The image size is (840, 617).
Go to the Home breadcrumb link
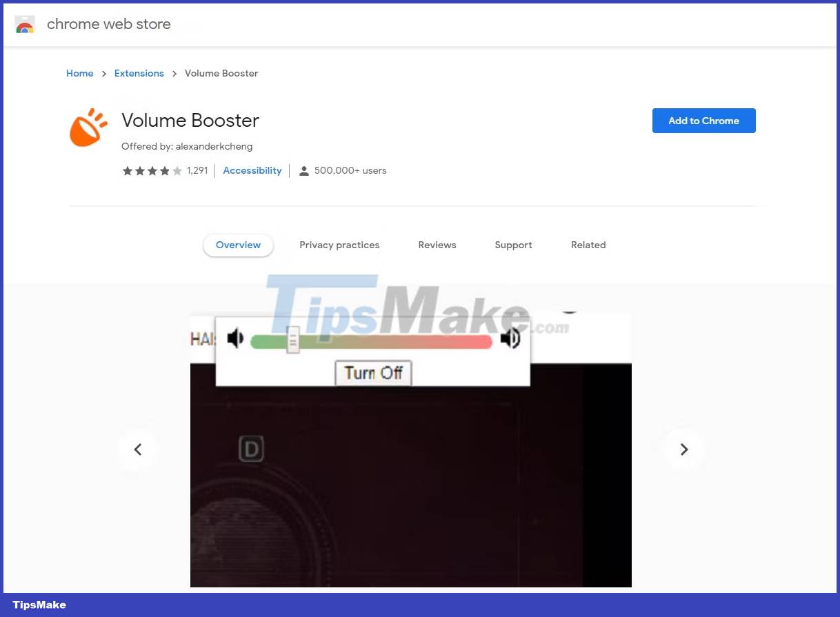coord(80,73)
